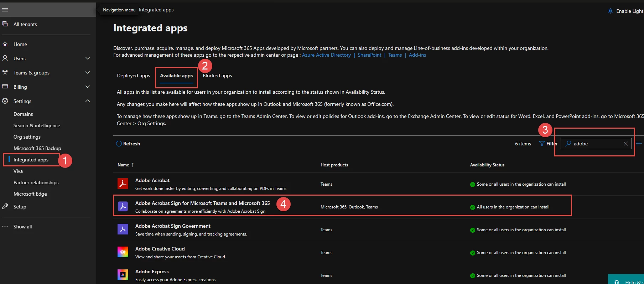This screenshot has width=644, height=284.
Task: Sort by Host products column header
Action: coord(334,165)
